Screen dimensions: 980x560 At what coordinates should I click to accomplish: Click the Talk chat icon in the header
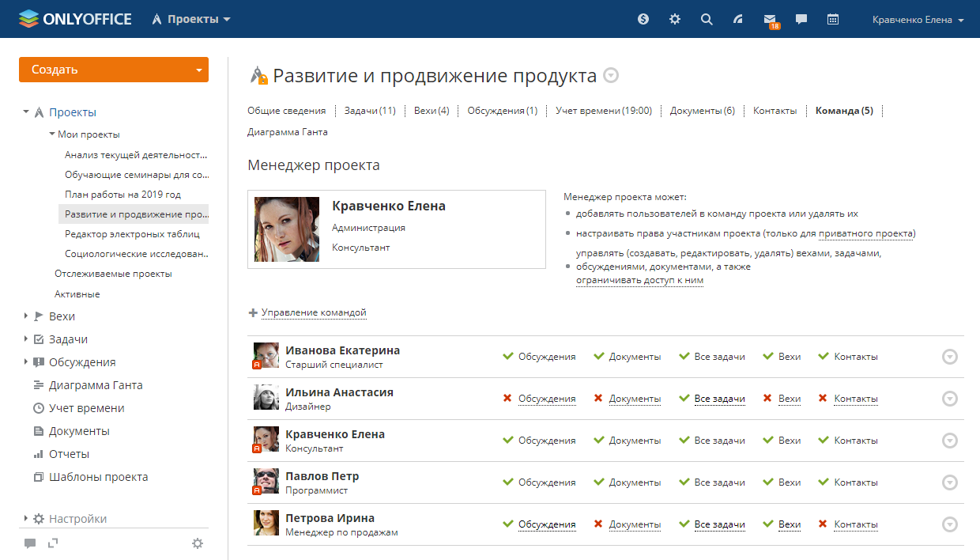801,20
